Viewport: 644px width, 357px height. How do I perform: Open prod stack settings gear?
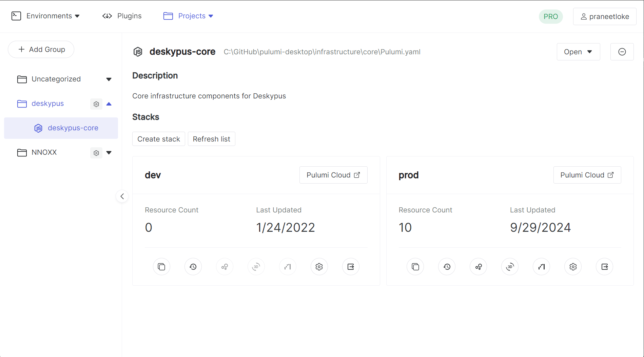tap(573, 267)
